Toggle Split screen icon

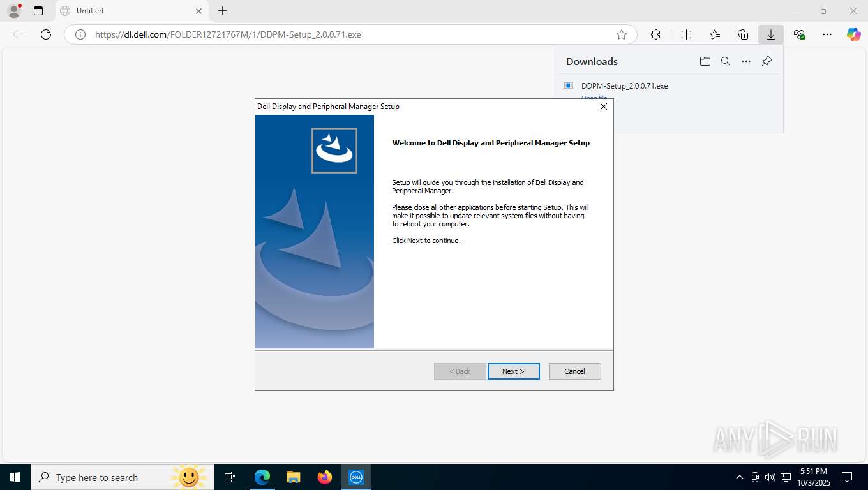pyautogui.click(x=686, y=34)
